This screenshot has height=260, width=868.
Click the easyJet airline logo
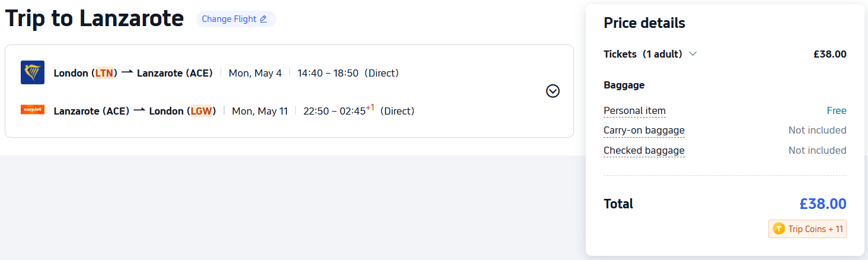click(x=32, y=110)
